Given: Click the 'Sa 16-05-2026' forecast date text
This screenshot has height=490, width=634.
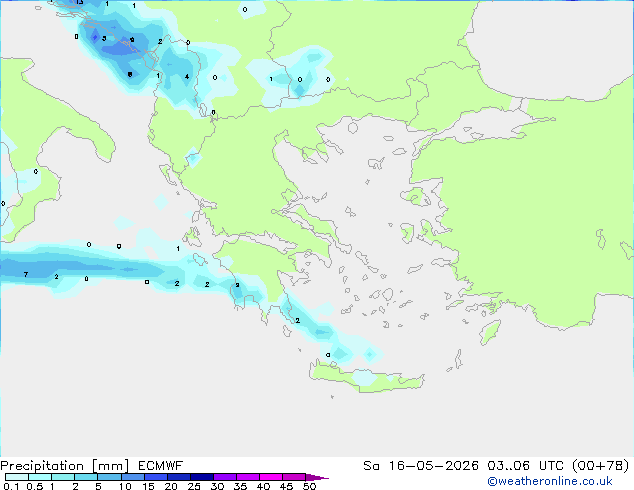Looking at the screenshot, I should pyautogui.click(x=421, y=466).
